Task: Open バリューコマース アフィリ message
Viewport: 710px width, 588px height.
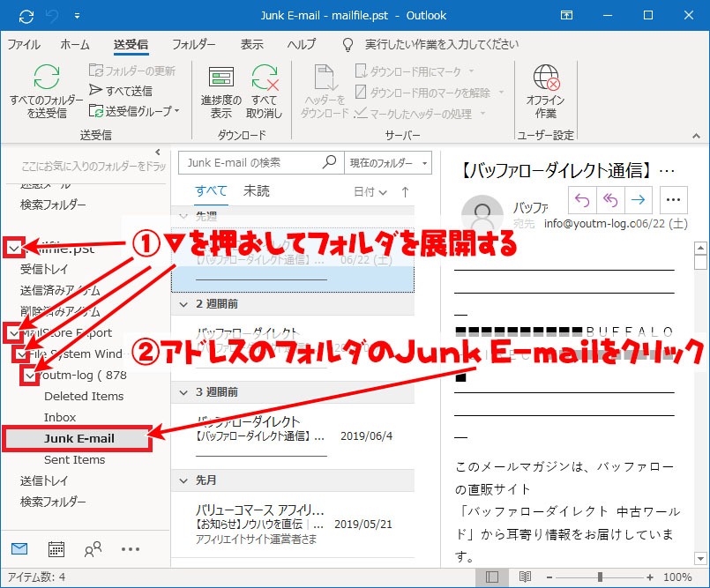Action: tap(293, 524)
